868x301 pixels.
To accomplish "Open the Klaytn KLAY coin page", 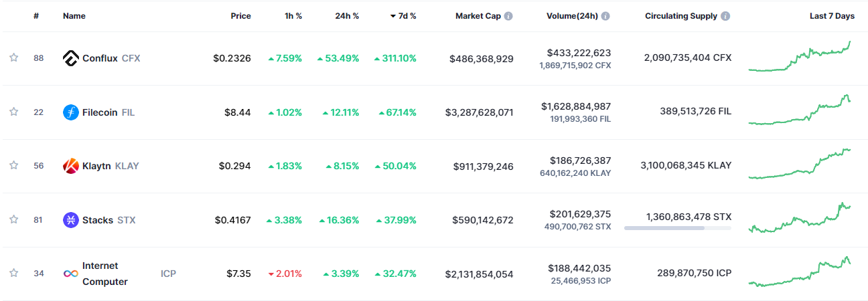I will tap(111, 166).
